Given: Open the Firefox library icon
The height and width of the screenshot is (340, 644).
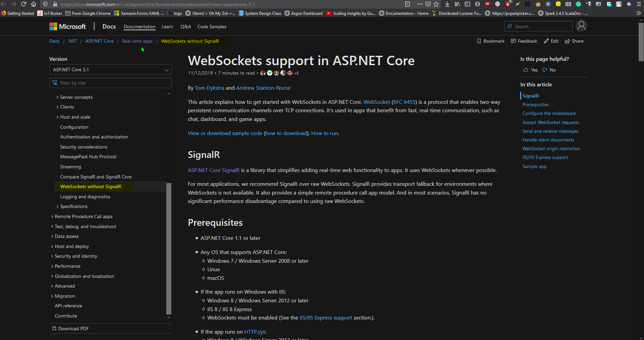Looking at the screenshot, I should [x=457, y=4].
